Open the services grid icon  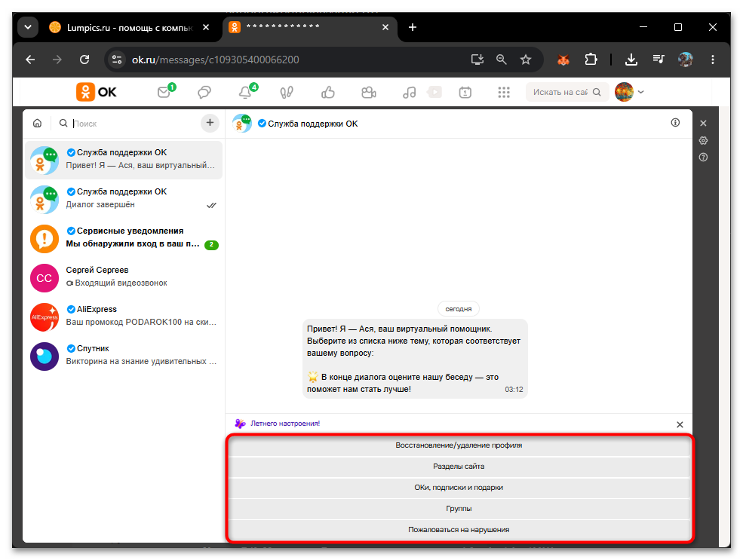coord(504,92)
